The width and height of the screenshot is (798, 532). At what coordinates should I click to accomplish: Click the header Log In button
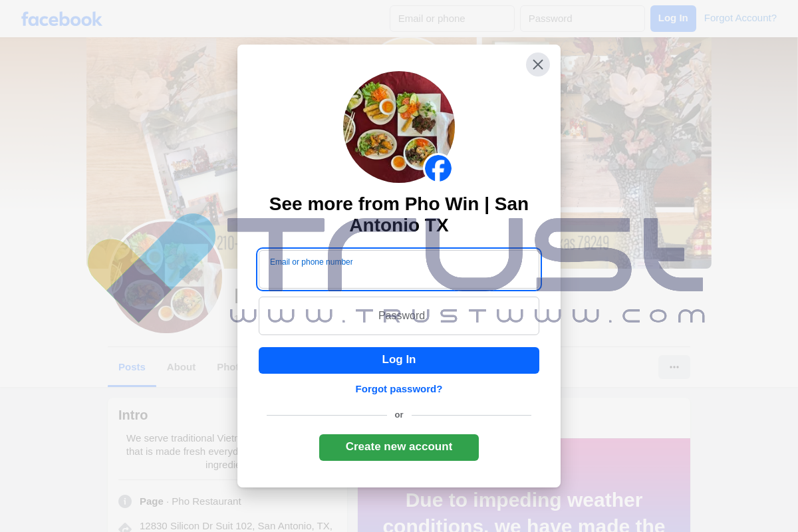pos(673,19)
